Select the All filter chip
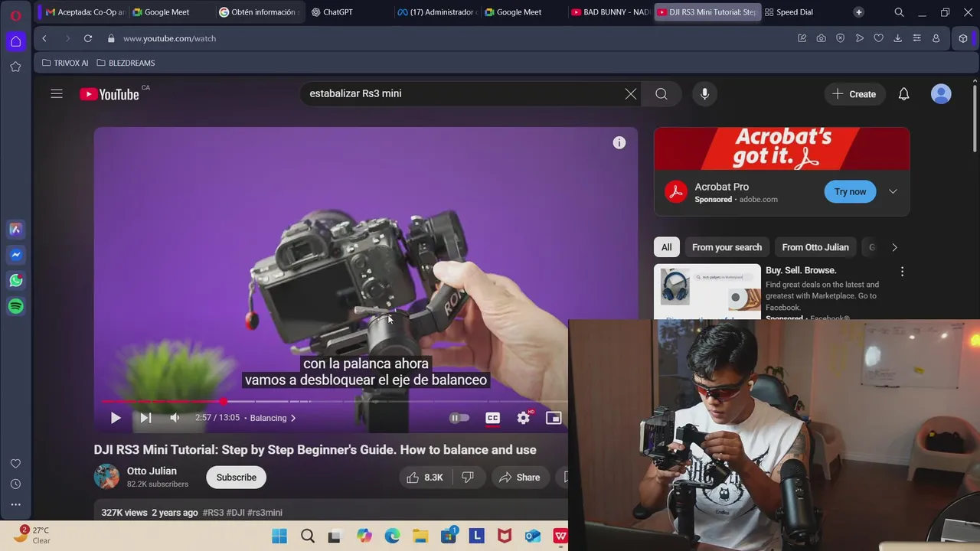Screen dimensions: 980x551 click(666, 247)
